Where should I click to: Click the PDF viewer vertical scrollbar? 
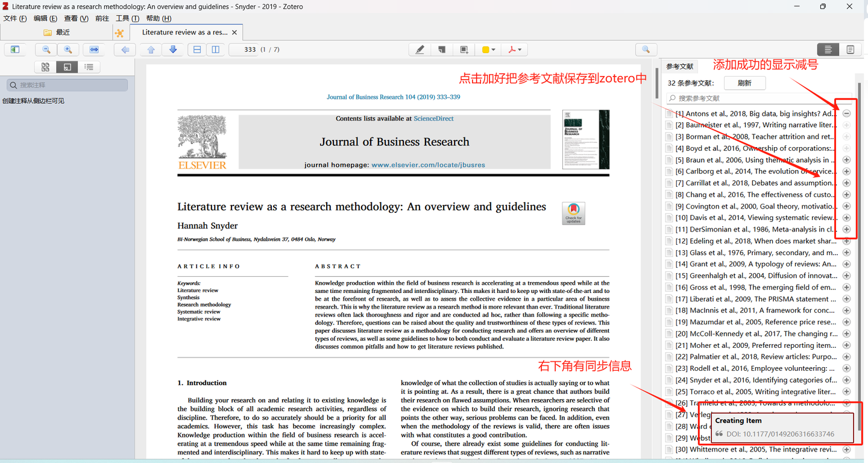point(656,84)
